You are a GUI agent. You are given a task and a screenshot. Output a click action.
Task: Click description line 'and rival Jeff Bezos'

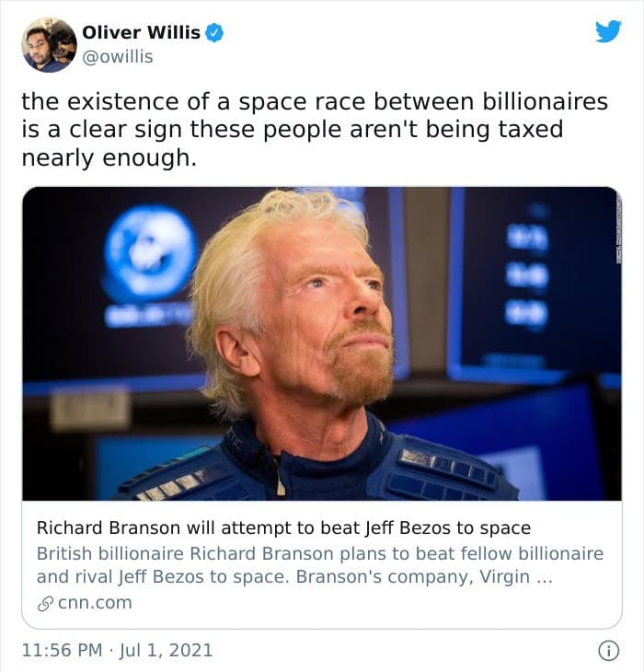click(294, 576)
